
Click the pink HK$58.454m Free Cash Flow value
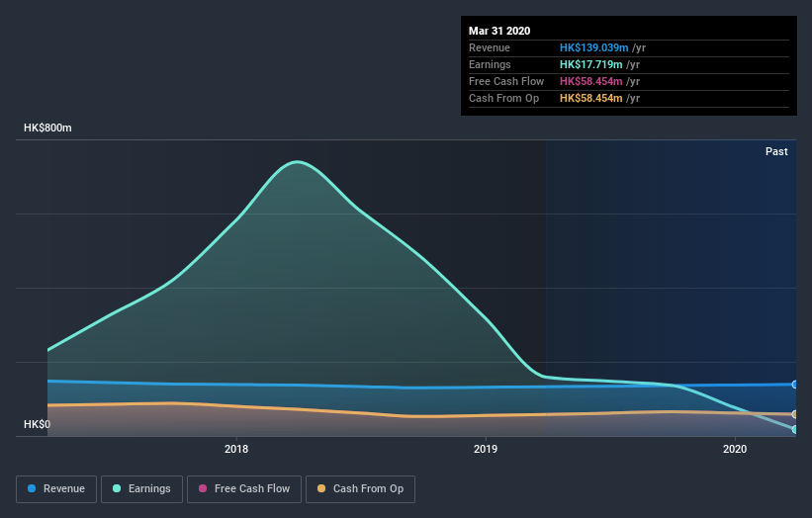590,81
